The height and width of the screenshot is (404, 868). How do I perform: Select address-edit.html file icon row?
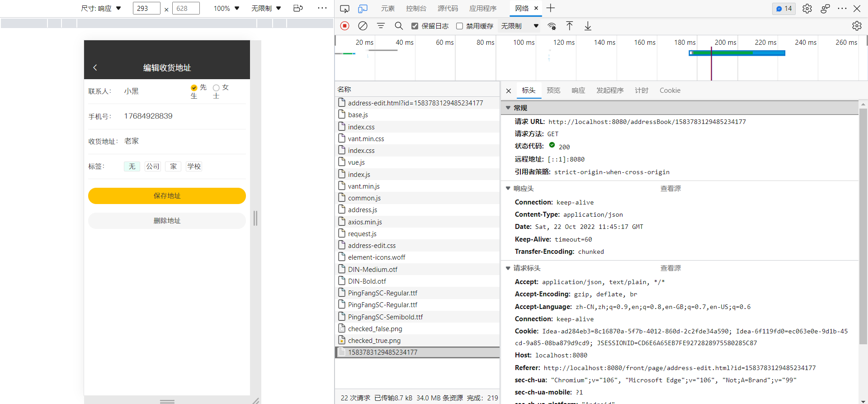pos(417,103)
